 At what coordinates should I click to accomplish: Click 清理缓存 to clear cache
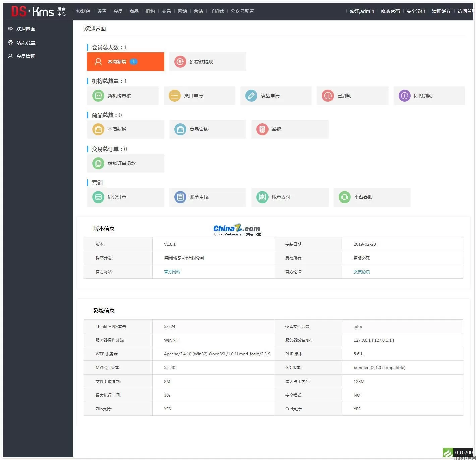coord(441,11)
